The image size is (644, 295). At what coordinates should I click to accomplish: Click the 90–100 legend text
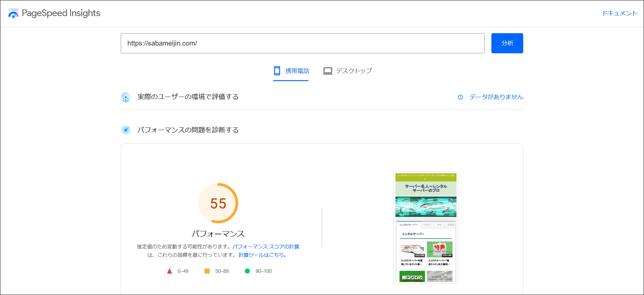click(264, 271)
